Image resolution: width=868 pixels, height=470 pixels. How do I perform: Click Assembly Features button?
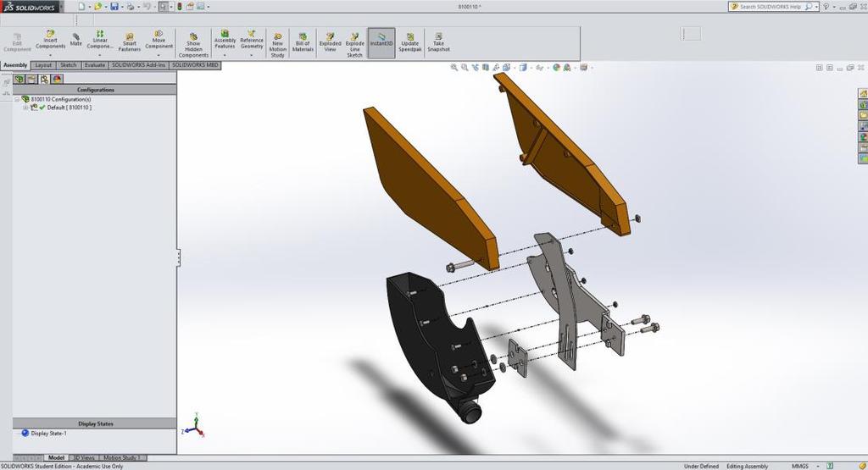pos(225,40)
